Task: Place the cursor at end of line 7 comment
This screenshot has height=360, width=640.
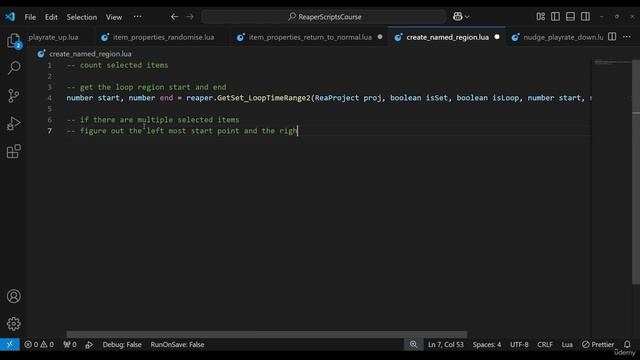Action: tap(298, 131)
